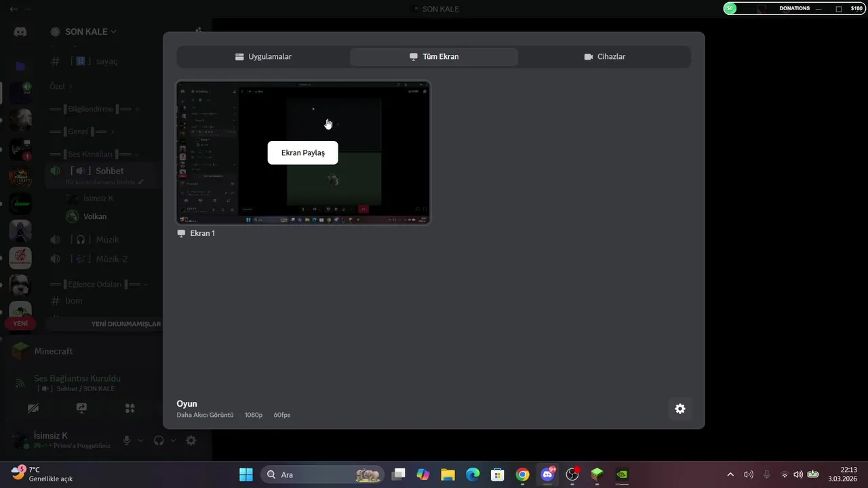Click the DONATIONS overlay label
The height and width of the screenshot is (488, 868).
[794, 8]
